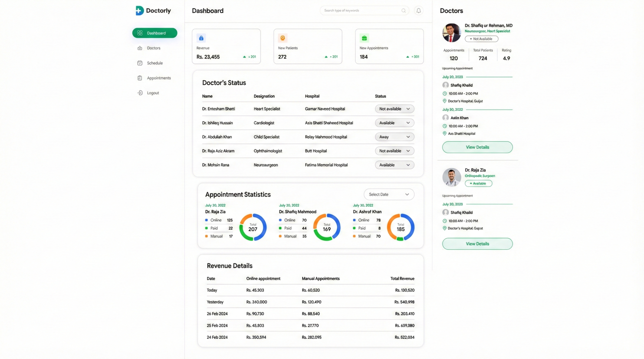Open Doctors menu item
Image resolution: width=644 pixels, height=359 pixels.
click(x=154, y=48)
